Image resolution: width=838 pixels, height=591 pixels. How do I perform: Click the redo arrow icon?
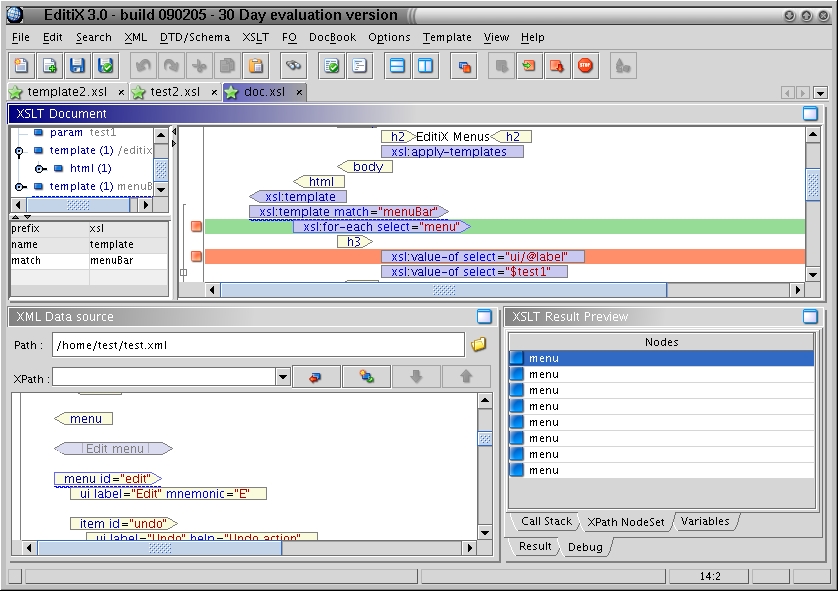pos(171,66)
